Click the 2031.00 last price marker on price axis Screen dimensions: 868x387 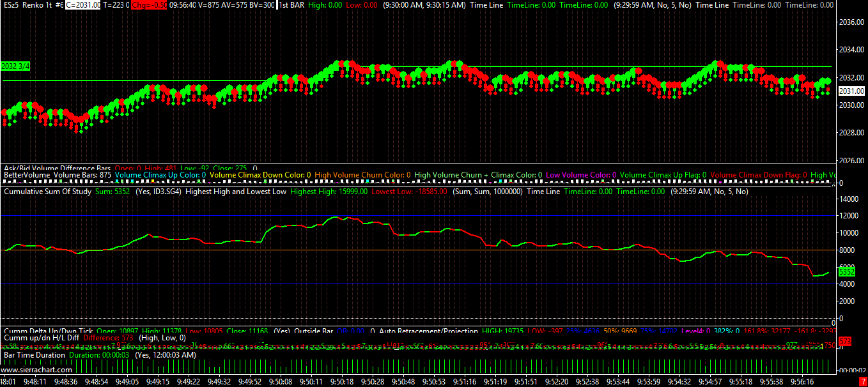[x=851, y=91]
